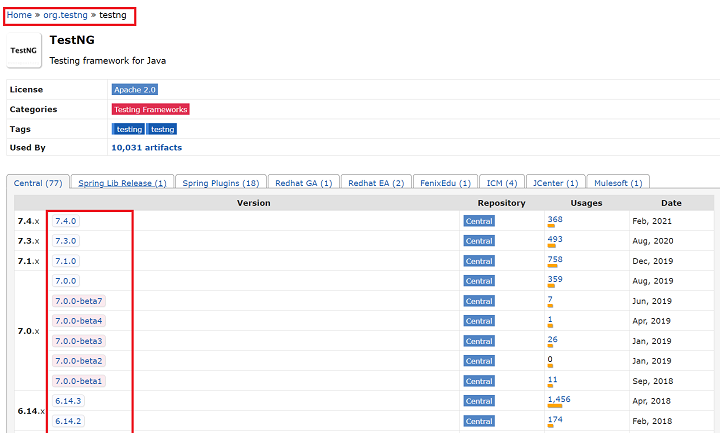Image resolution: width=720 pixels, height=433 pixels.
Task: Click Central badge in 7.0.0-beta7 row
Action: (x=479, y=301)
